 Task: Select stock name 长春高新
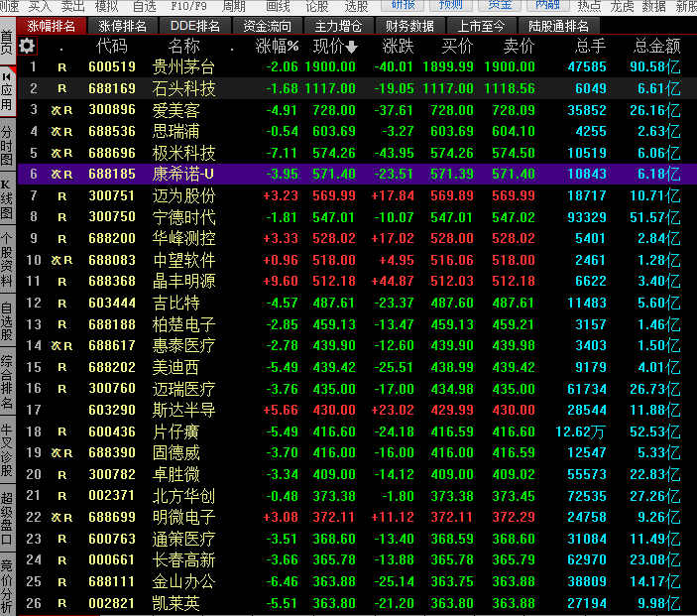coord(183,560)
